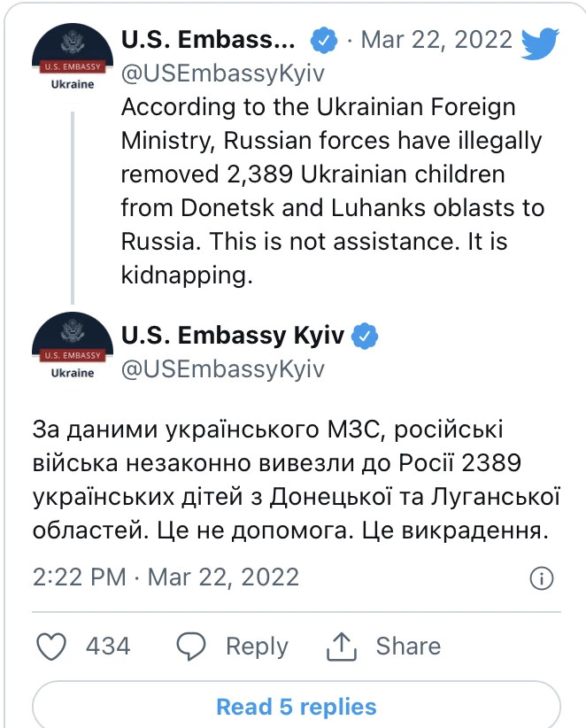Image resolution: width=586 pixels, height=728 pixels.
Task: Click the Reply label
Action: click(x=257, y=647)
